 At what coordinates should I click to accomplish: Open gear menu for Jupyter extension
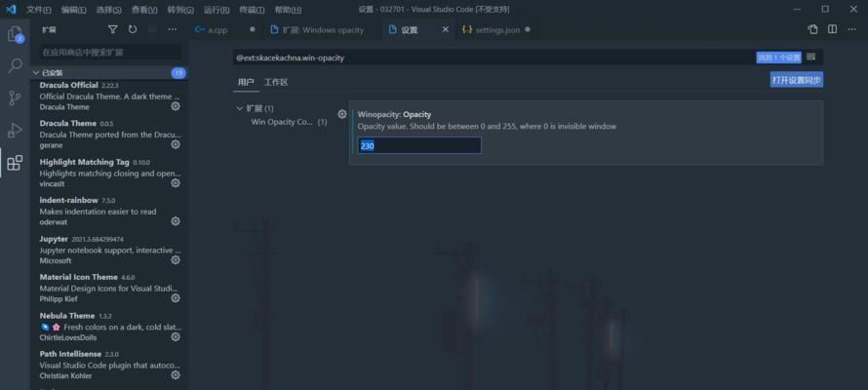tap(176, 259)
